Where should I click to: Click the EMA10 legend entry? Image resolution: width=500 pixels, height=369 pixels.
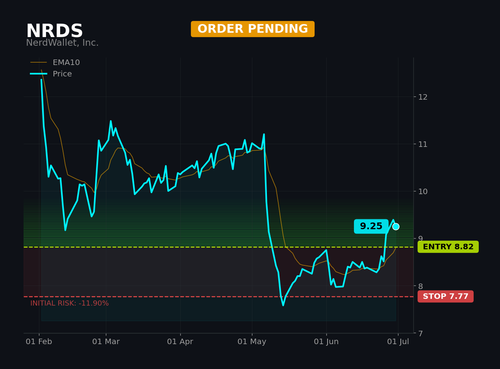[x=55, y=62]
